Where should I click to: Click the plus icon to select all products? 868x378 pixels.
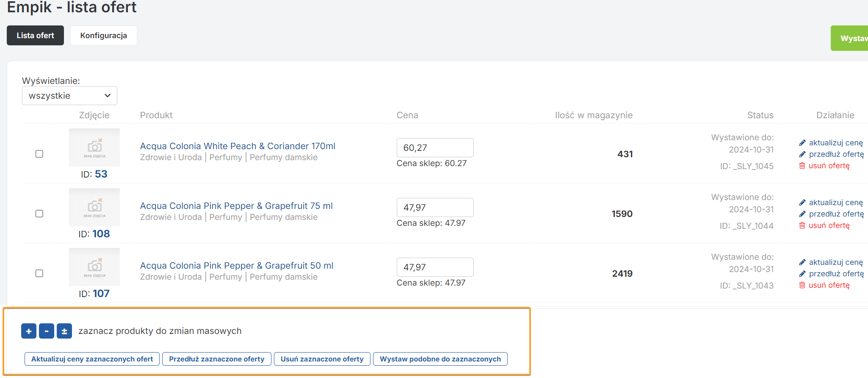(29, 331)
